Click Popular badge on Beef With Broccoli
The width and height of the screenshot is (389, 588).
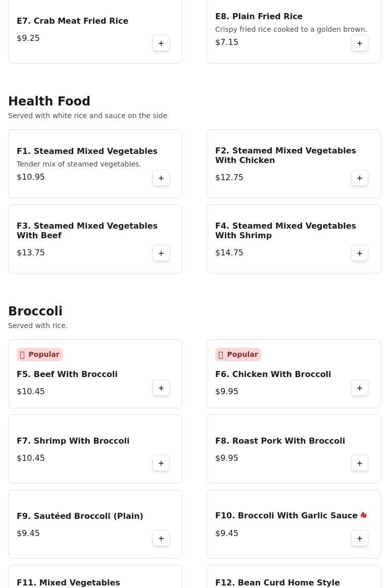(x=39, y=354)
